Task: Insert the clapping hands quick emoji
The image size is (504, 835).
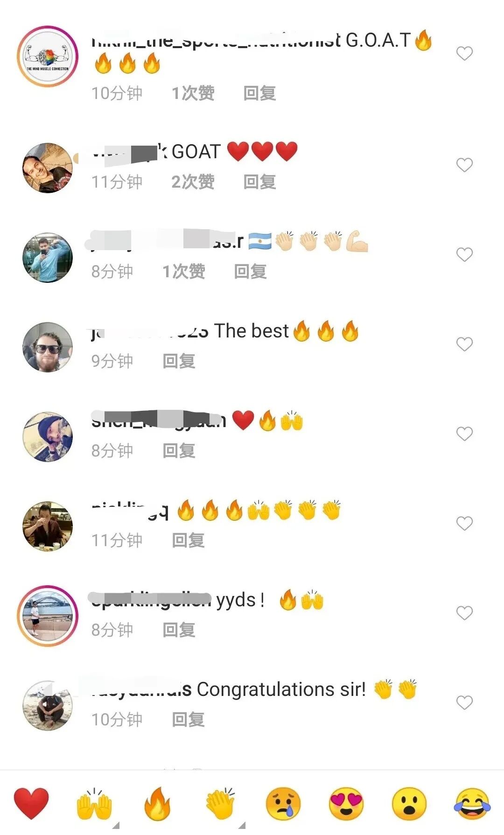Action: 220,804
